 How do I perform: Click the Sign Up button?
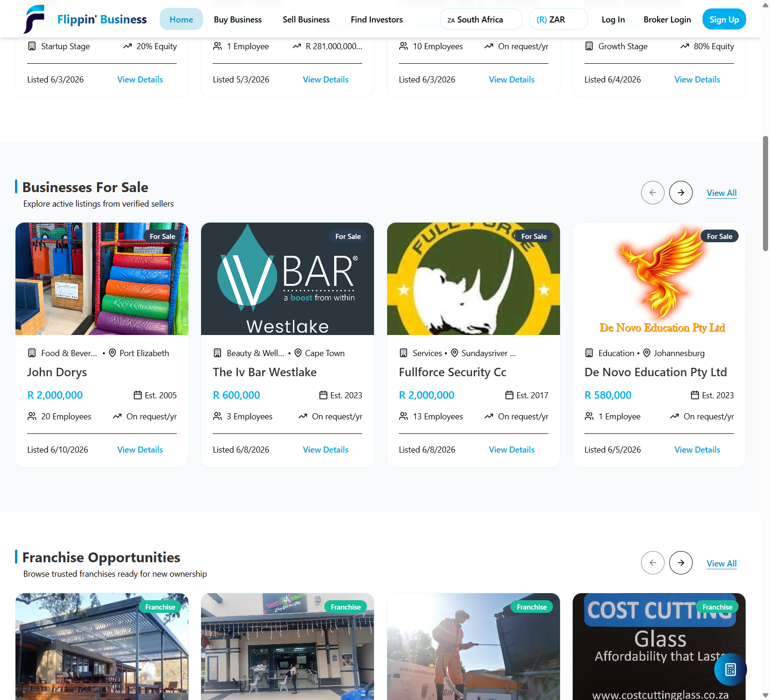click(x=724, y=19)
